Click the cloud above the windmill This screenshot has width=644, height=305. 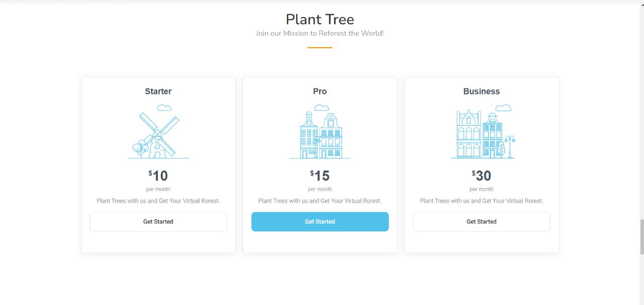164,108
